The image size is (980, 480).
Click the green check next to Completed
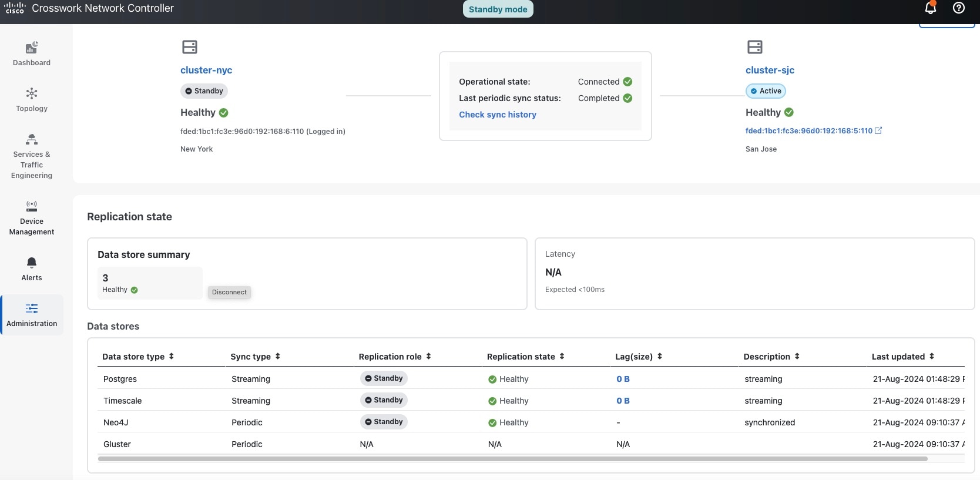(x=627, y=98)
